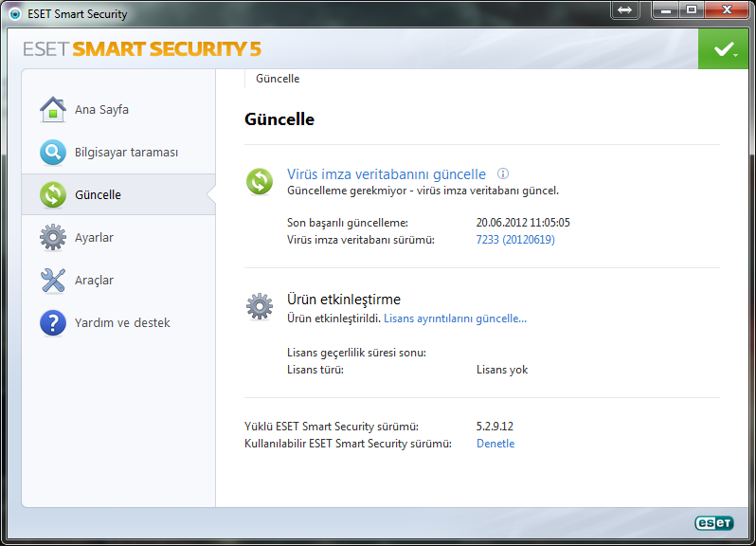The image size is (756, 546).
Task: Click the gear icon for Ayarlar
Action: pos(53,238)
